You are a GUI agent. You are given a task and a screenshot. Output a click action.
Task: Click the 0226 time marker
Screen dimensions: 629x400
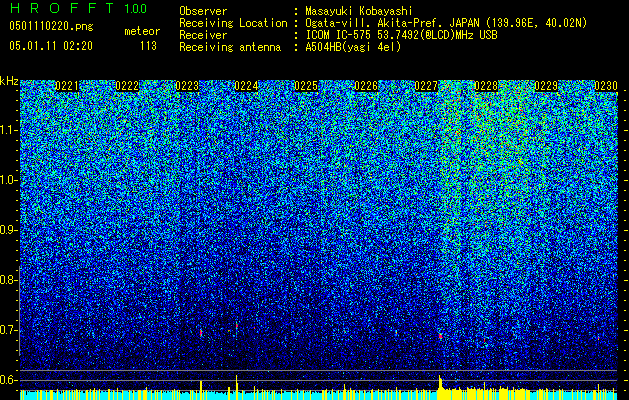click(366, 86)
